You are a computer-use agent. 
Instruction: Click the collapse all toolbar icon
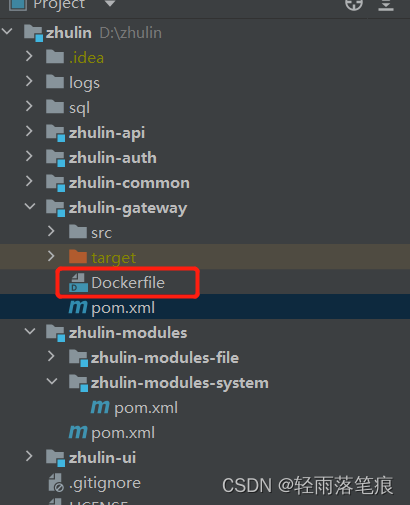tap(386, 5)
